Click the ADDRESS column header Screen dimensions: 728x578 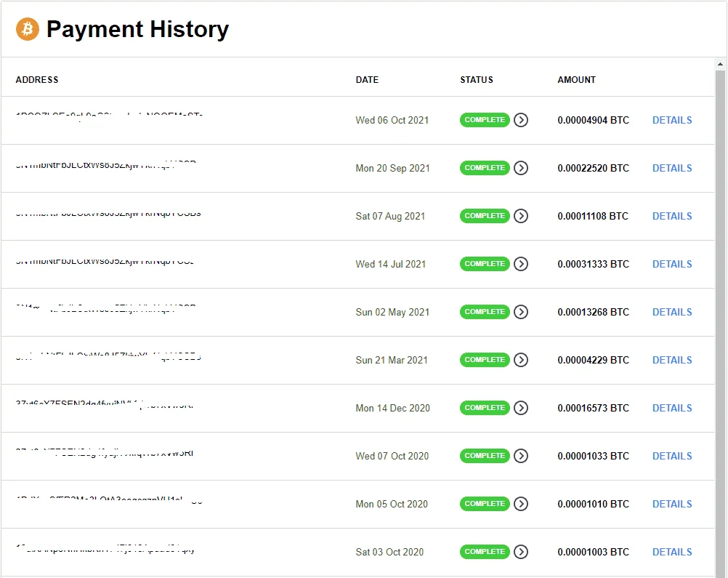tap(37, 80)
